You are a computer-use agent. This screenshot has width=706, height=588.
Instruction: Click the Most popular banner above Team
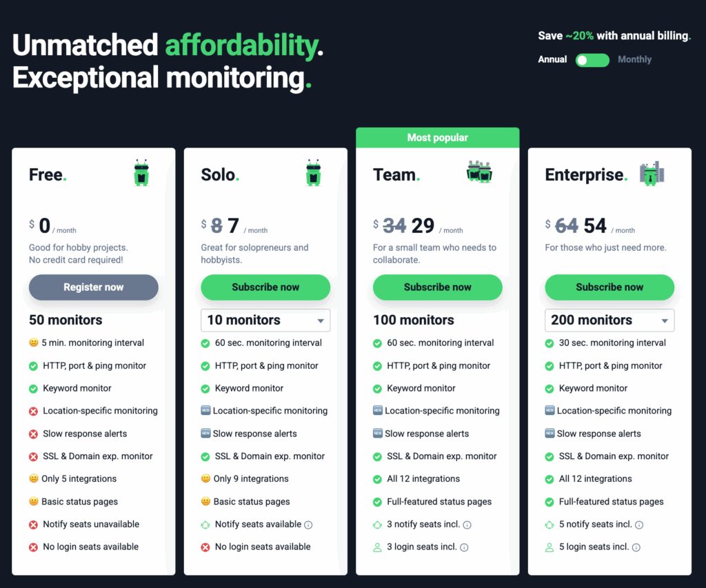(x=438, y=138)
